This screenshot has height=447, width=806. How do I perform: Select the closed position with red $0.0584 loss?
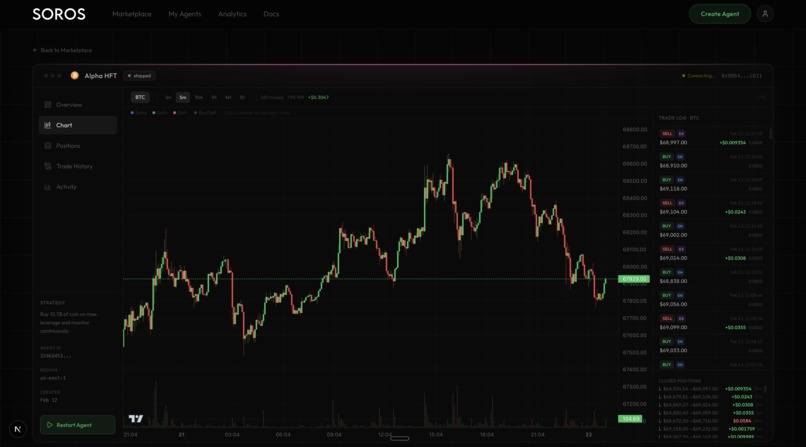pyautogui.click(x=711, y=421)
